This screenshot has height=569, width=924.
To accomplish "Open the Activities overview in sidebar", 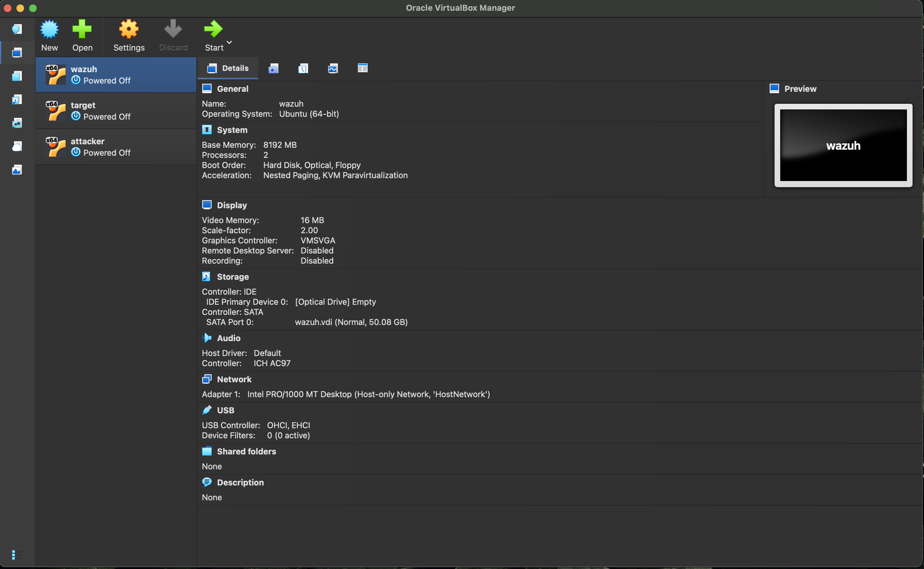I will 17,170.
